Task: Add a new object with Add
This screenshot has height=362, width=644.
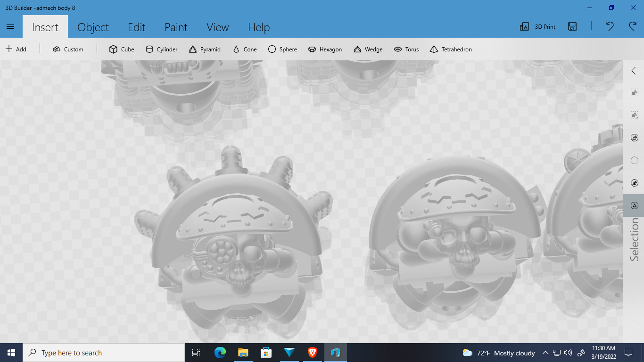Action: (x=16, y=49)
